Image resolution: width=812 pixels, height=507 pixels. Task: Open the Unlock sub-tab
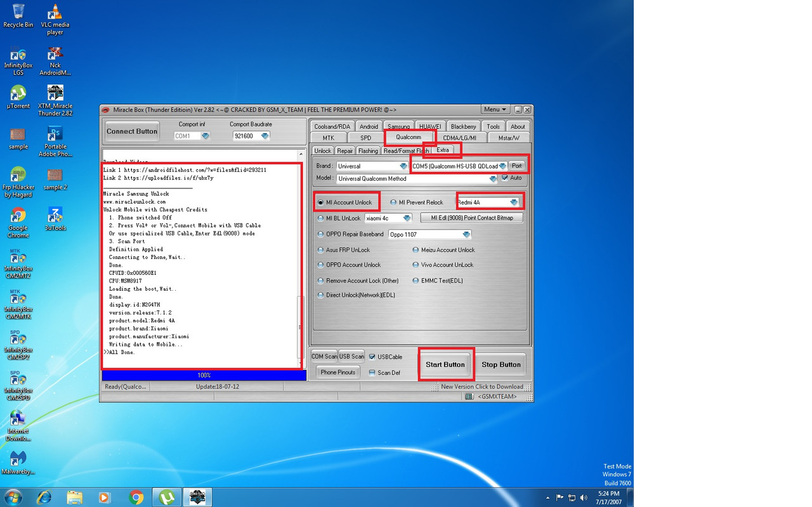point(322,151)
